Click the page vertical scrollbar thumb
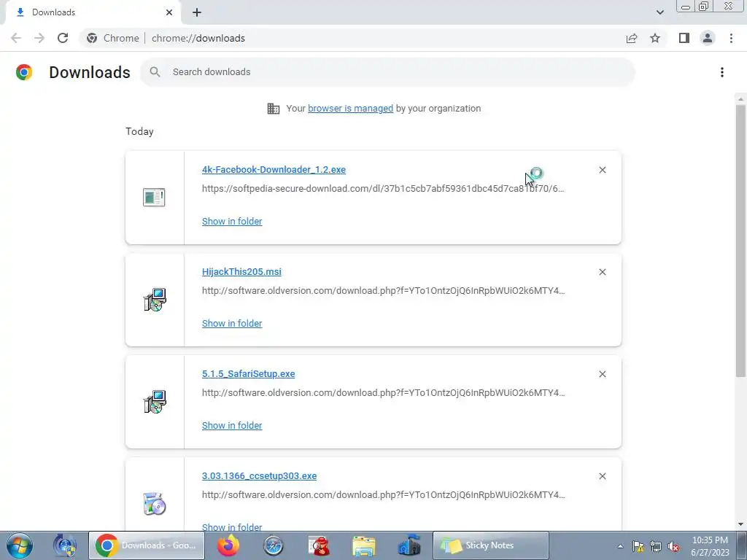This screenshot has width=747, height=560. point(740,241)
